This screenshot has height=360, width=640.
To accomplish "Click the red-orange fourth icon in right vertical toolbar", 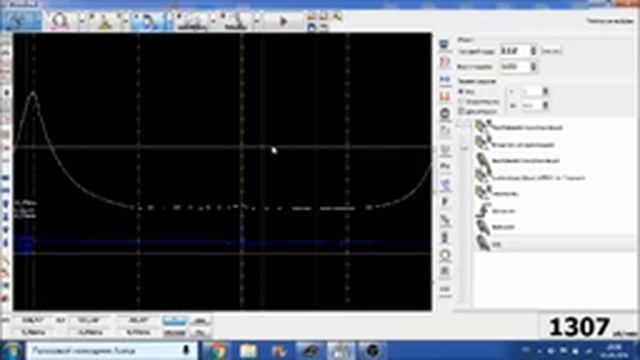I will coord(444,96).
